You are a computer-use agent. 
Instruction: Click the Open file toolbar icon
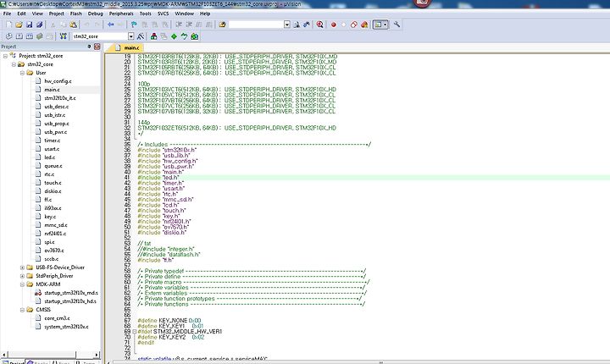(19, 25)
